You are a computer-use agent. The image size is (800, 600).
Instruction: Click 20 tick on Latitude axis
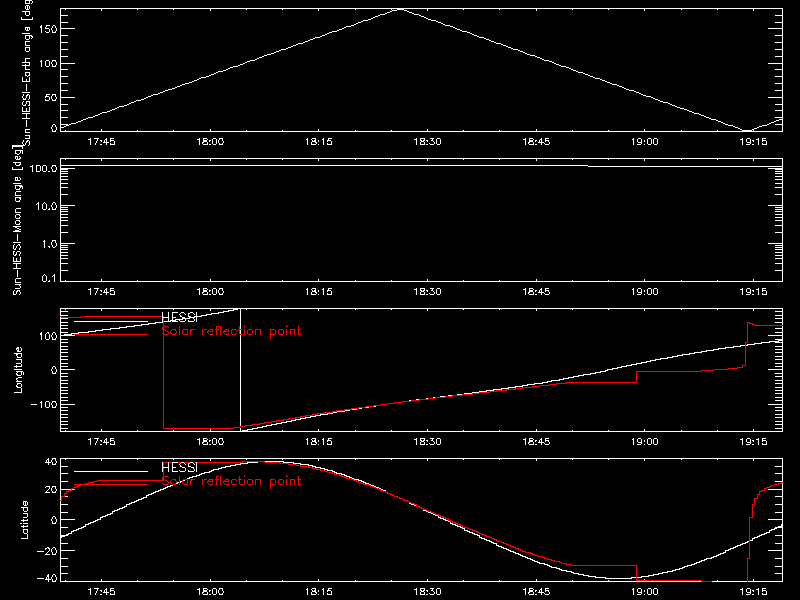coord(51,490)
